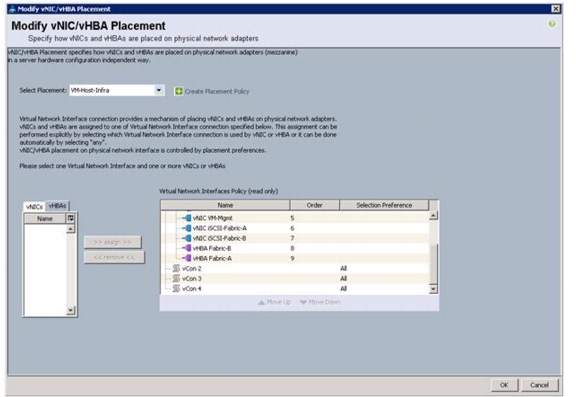Viewport: 576px width, 397px height.
Task: Select the vNIC VM-Mgmt row
Action: 295,218
